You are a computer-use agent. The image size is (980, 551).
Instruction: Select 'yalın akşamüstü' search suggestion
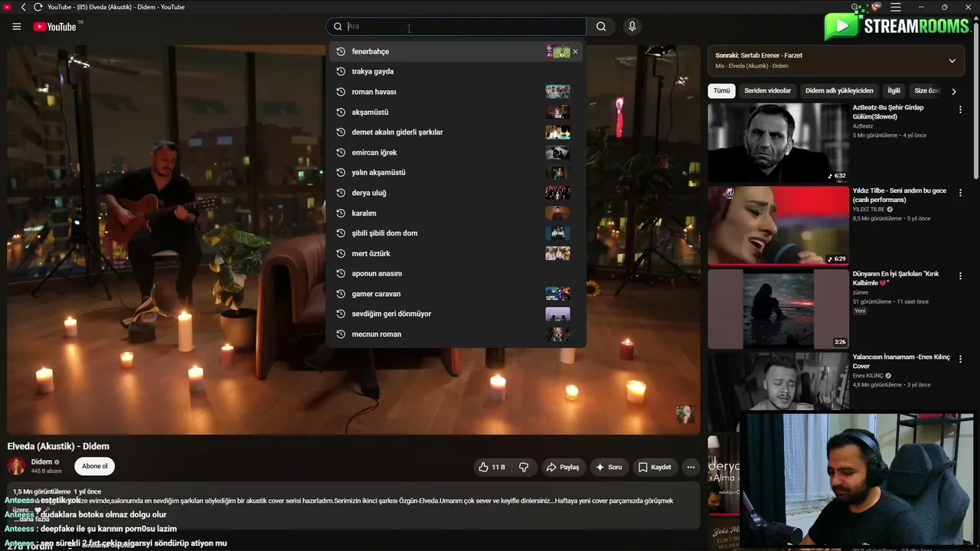(x=456, y=172)
